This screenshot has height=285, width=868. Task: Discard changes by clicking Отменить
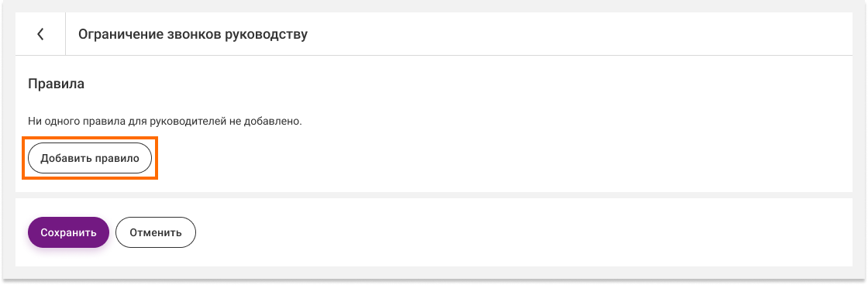pyautogui.click(x=156, y=232)
